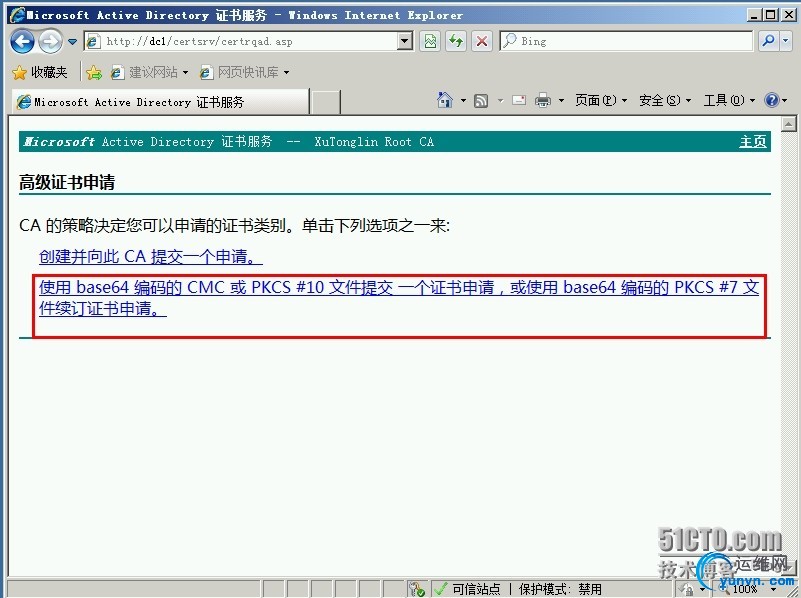Click the Compatibility View icon
Image resolution: width=801 pixels, height=598 pixels.
click(430, 41)
